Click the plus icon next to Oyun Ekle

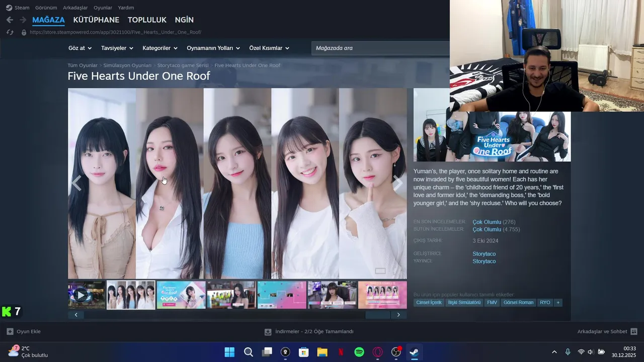[10, 331]
